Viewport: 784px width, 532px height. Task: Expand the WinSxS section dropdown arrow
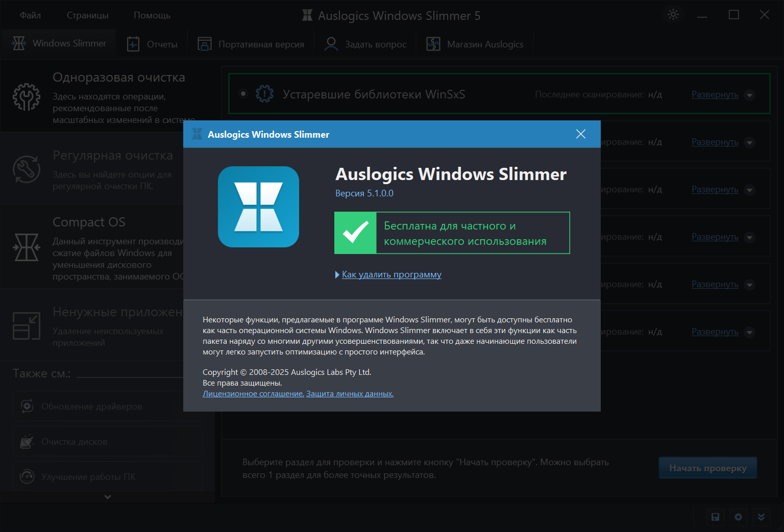749,95
